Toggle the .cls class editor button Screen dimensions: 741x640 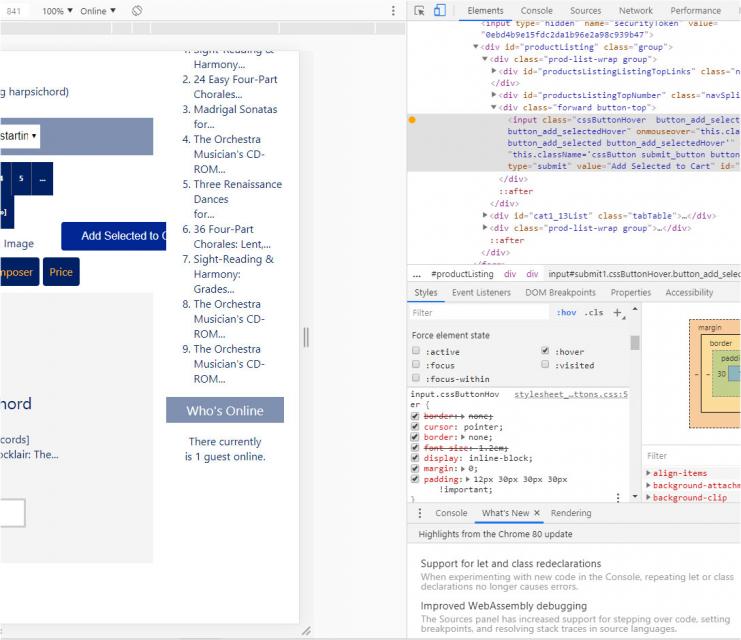click(x=594, y=312)
